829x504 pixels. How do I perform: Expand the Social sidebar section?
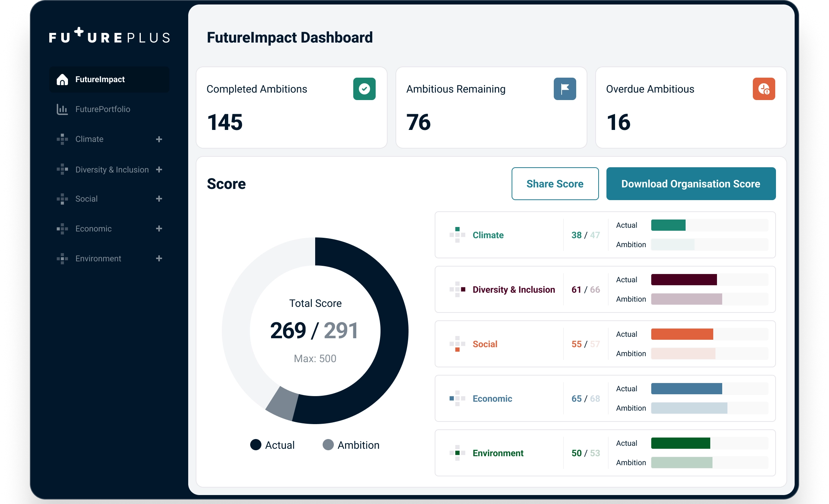coord(160,199)
